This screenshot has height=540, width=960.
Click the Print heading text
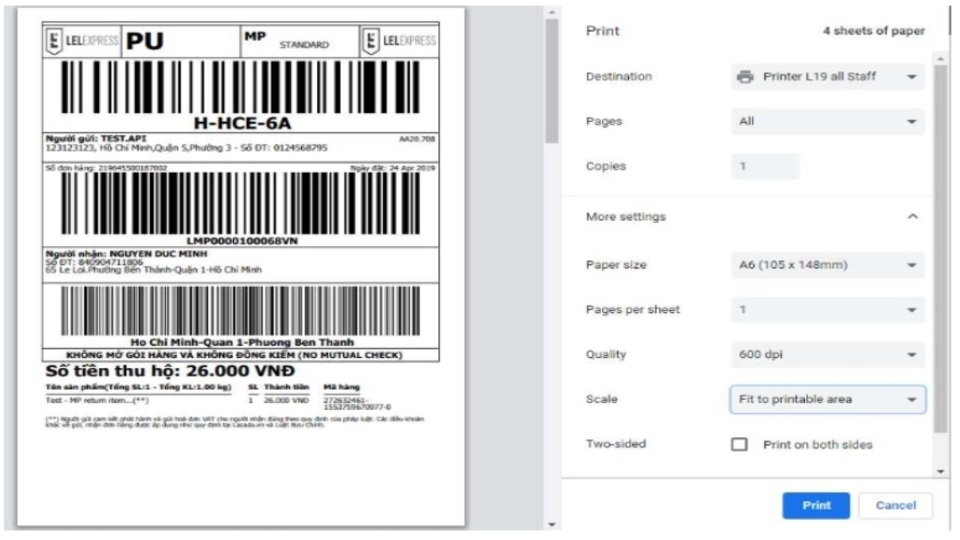pyautogui.click(x=602, y=31)
